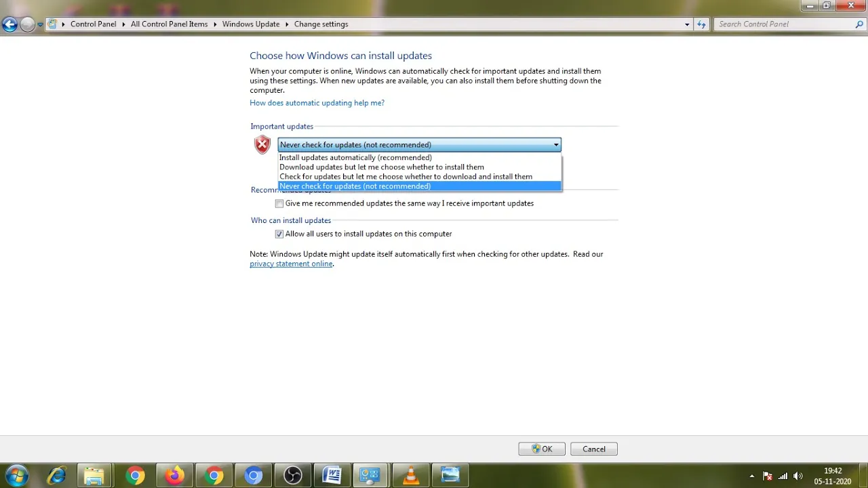Click the volume speaker tray icon
Viewport: 868px width, 488px height.
(x=798, y=476)
